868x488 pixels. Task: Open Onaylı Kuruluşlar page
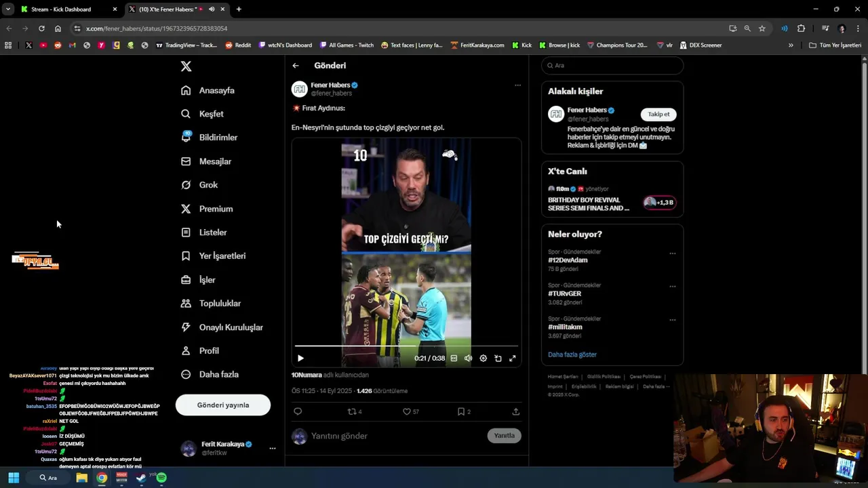click(x=222, y=327)
